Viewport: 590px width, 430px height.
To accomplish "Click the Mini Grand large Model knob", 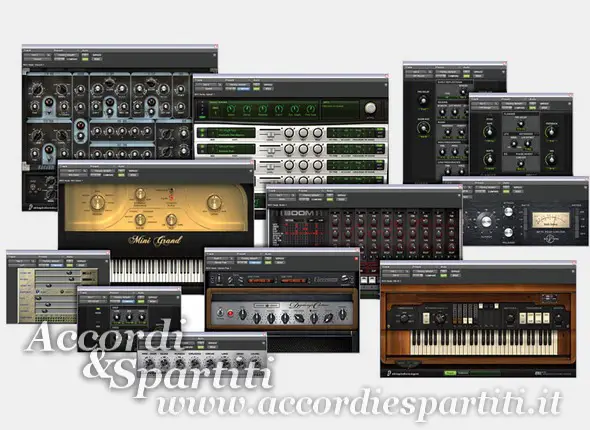I will [x=97, y=202].
